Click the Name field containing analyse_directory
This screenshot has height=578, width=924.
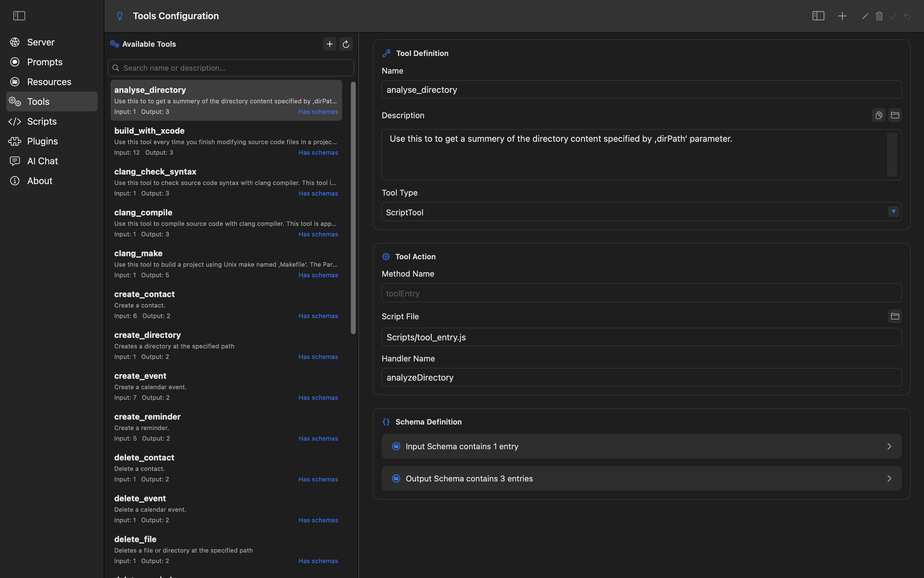coord(641,90)
